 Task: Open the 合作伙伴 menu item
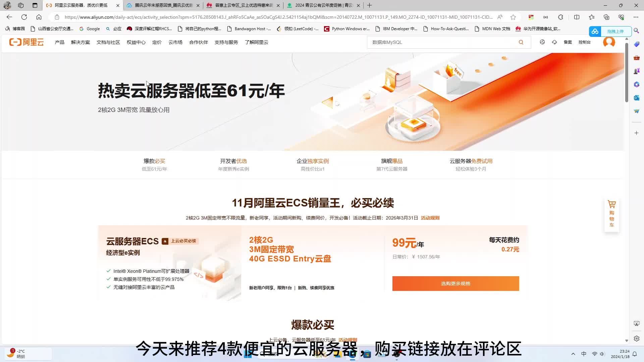coord(199,42)
